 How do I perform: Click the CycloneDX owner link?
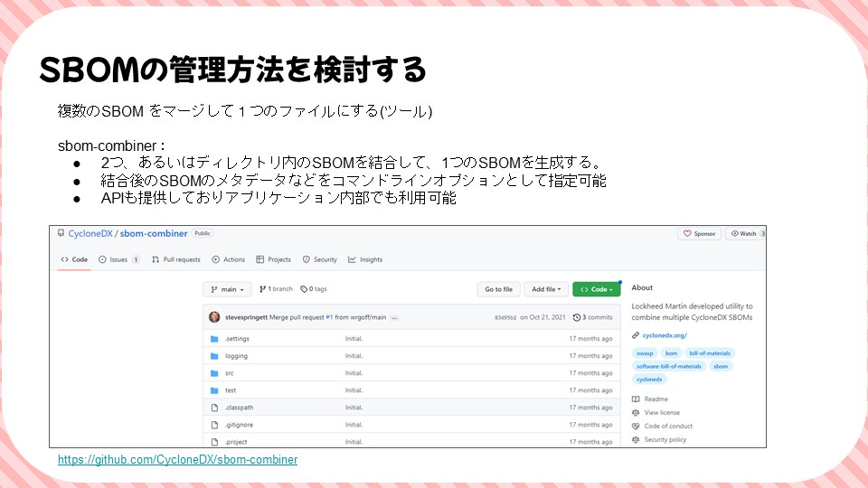click(90, 233)
